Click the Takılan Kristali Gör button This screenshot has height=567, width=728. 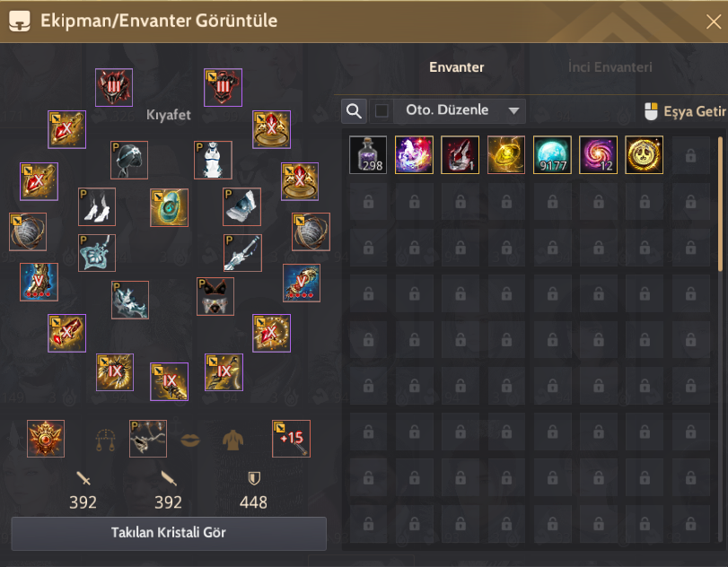(x=169, y=533)
